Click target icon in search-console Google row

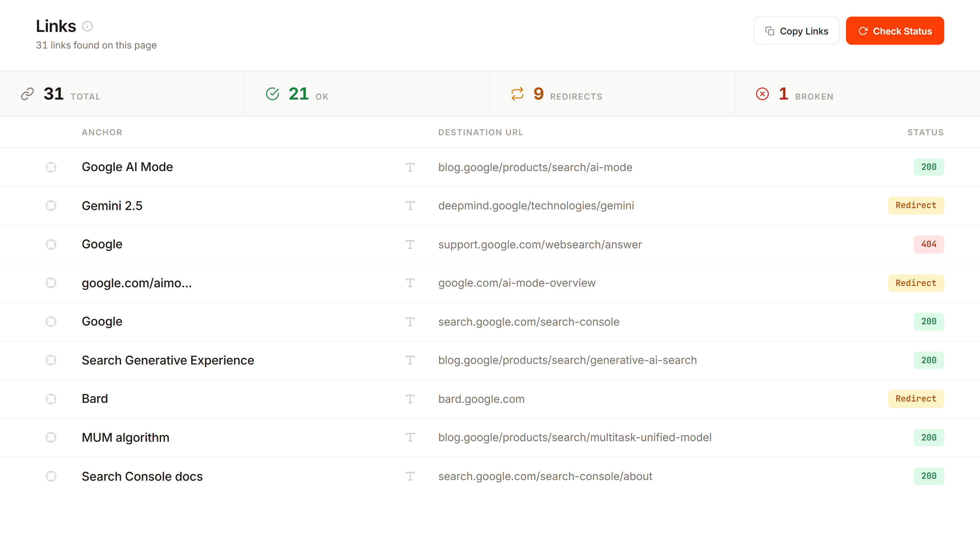pyautogui.click(x=51, y=322)
